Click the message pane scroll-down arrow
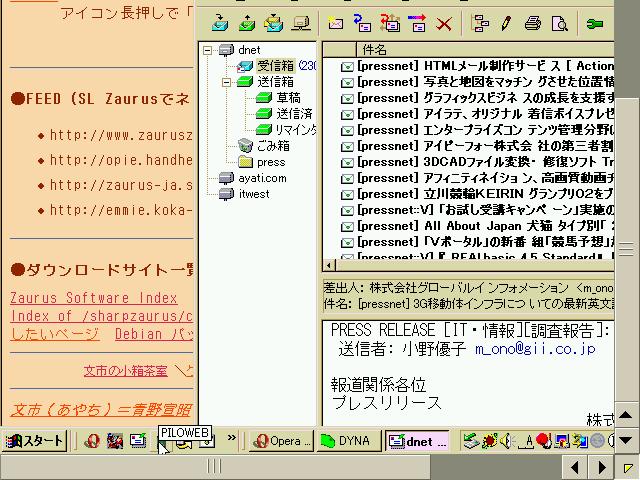The height and width of the screenshot is (480, 640). pyautogui.click(x=627, y=438)
